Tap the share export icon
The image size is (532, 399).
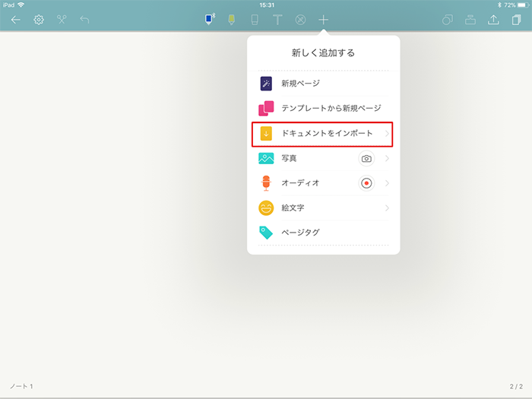(493, 20)
